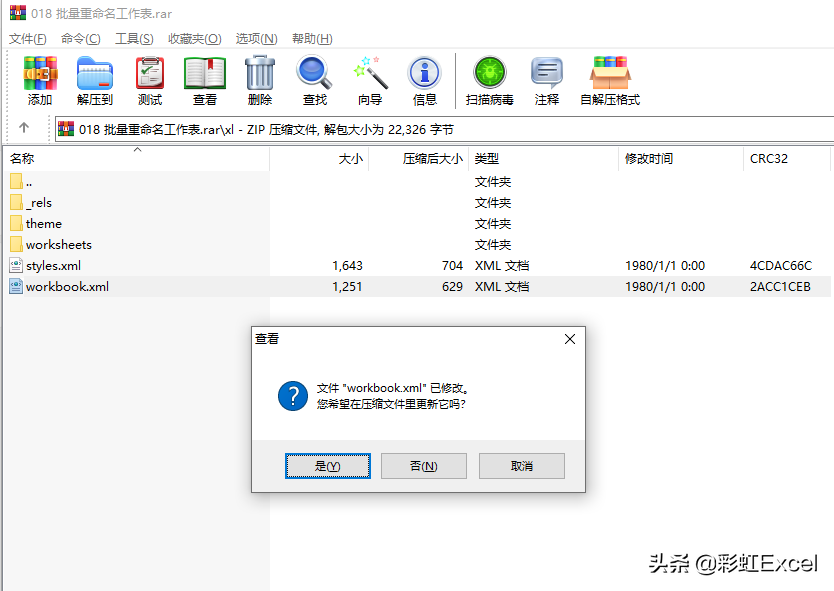Click the archive icon in address bar

tap(66, 129)
